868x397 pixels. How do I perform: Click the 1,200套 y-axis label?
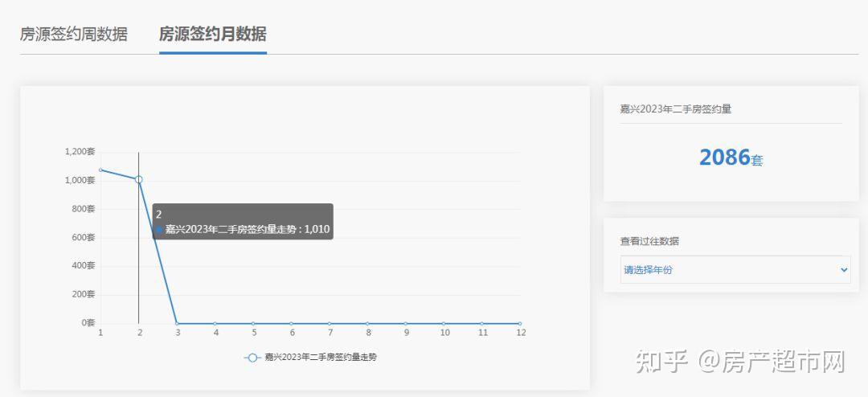80,151
